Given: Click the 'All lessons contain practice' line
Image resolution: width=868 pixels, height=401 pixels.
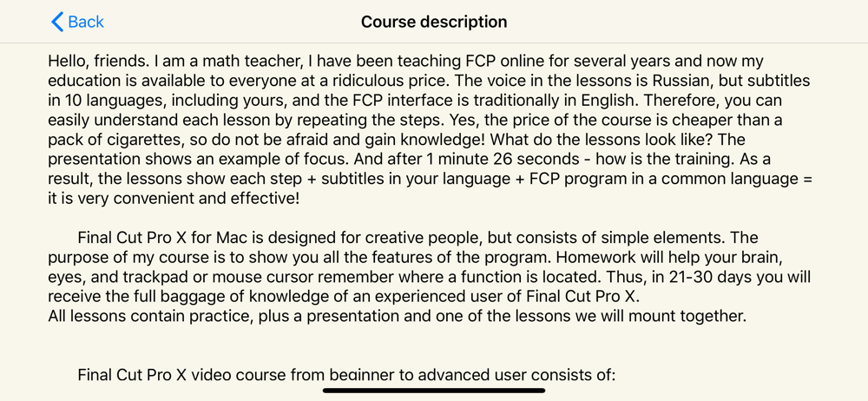Looking at the screenshot, I should [x=397, y=316].
